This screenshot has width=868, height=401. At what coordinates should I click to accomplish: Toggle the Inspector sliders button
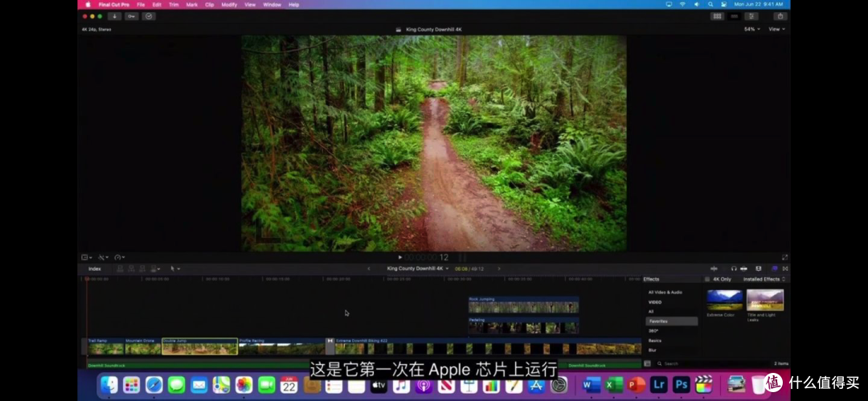[751, 16]
